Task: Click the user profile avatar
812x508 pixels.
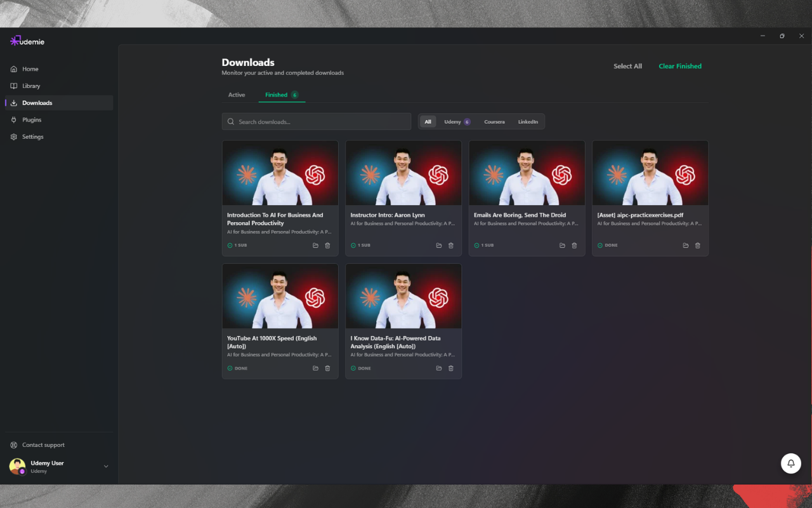Action: coord(17,467)
